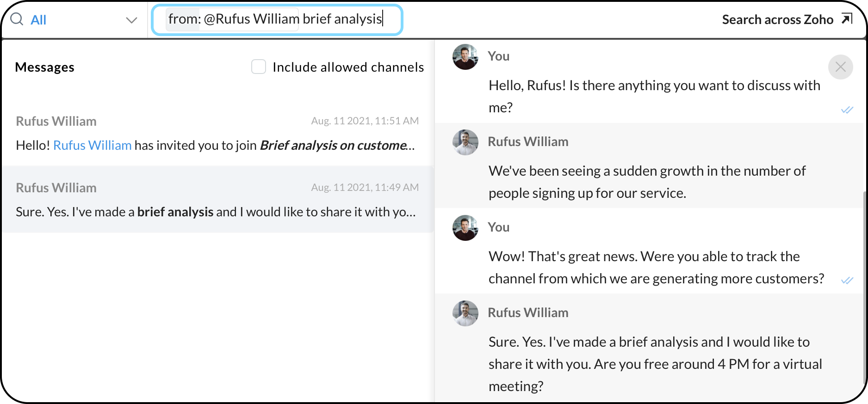Click read receipt ticks on Wow message
Screen dimensions: 868x404
tap(847, 280)
